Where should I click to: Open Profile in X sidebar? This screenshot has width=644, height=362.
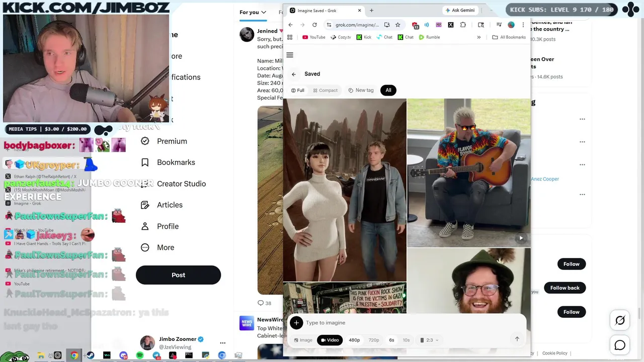coord(160,226)
